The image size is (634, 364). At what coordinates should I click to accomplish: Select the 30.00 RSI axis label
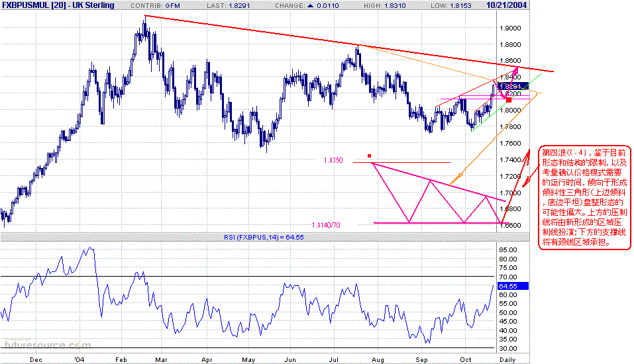point(508,349)
